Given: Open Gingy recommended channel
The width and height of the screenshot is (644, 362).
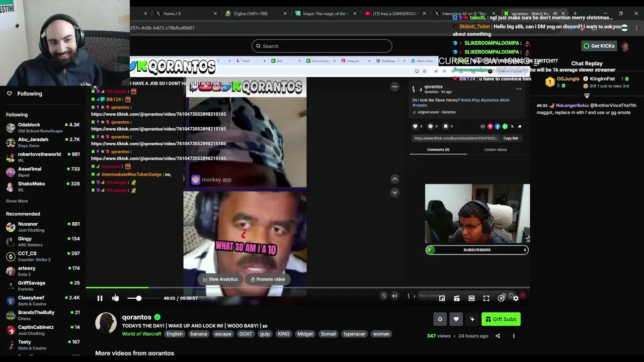Looking at the screenshot, I should point(43,241).
